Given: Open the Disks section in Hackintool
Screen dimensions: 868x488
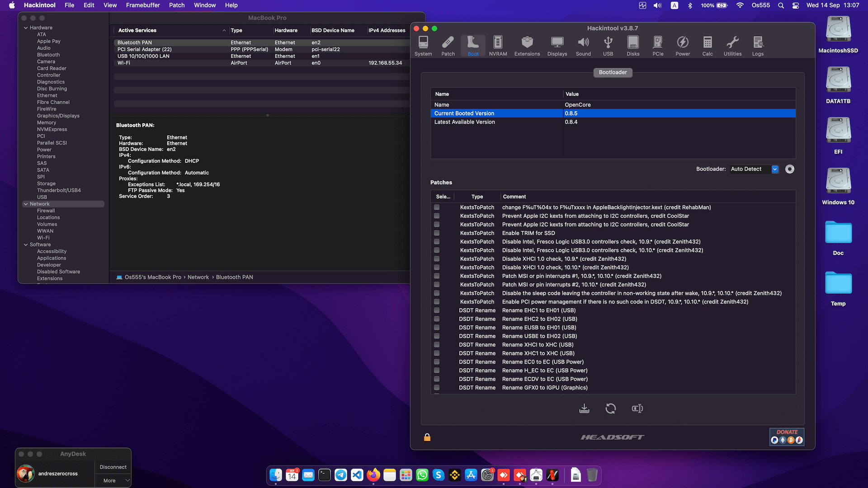Looking at the screenshot, I should (x=633, y=46).
